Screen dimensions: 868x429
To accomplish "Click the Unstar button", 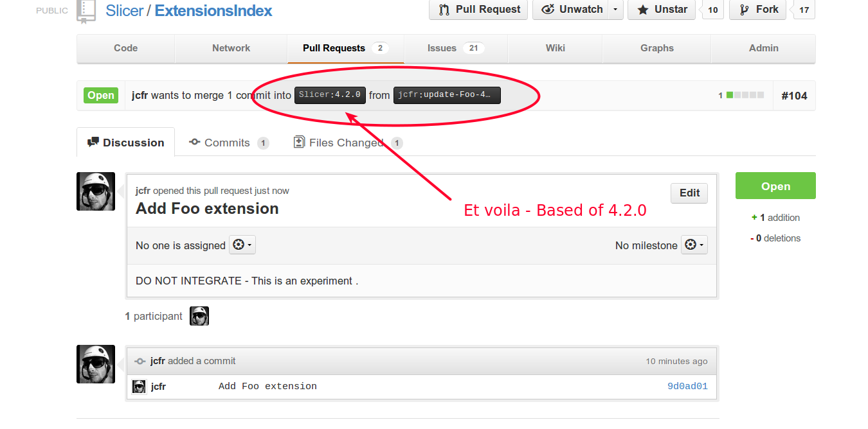I will (x=661, y=10).
